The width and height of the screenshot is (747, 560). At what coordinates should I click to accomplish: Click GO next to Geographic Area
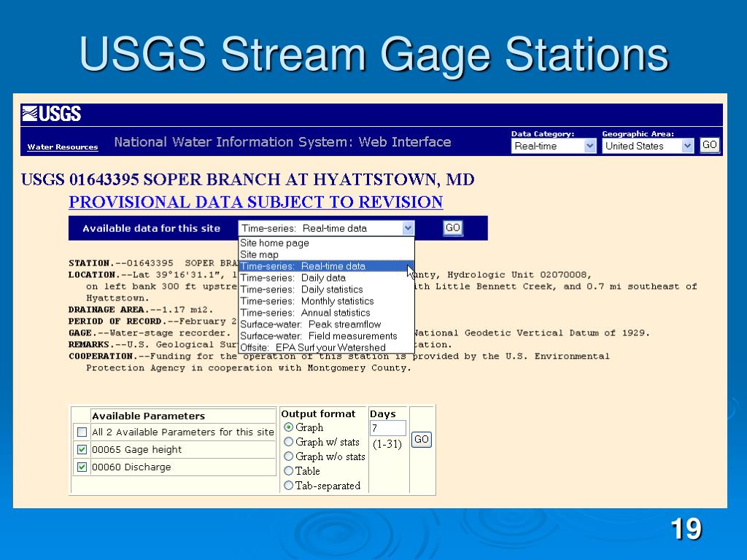(709, 145)
